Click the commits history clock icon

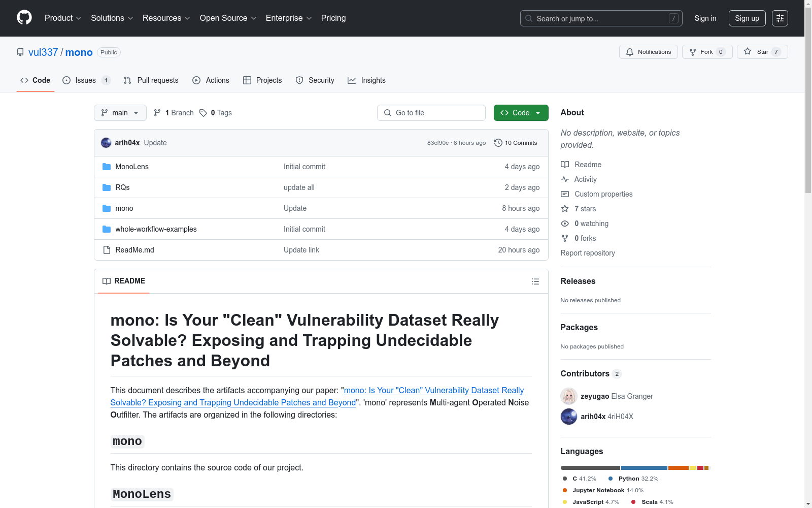pyautogui.click(x=498, y=143)
